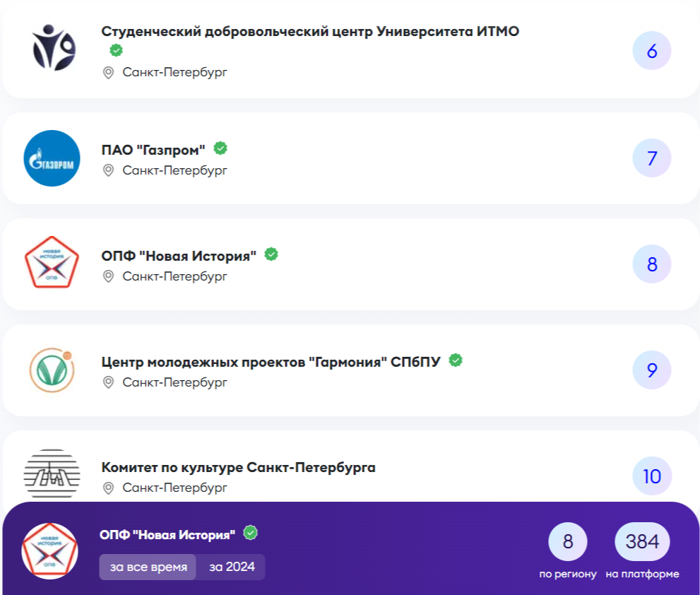Click location pin under ПАО Газпром
700x595 pixels.
click(108, 170)
